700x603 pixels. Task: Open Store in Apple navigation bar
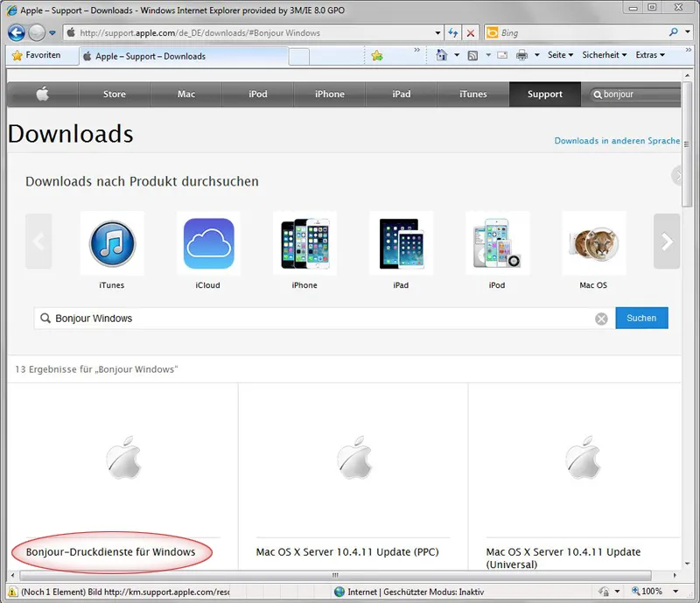point(115,94)
